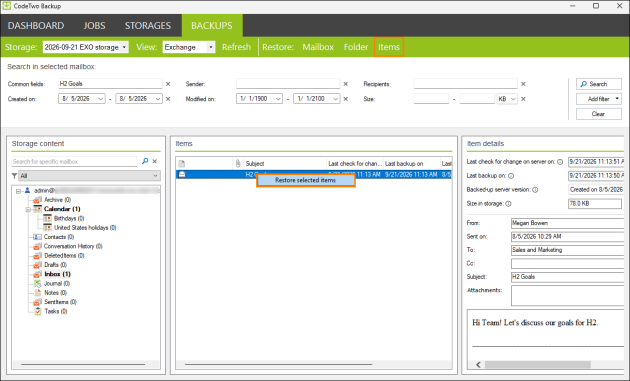Click the Recipients input field
The image size is (630, 381).
[465, 84]
